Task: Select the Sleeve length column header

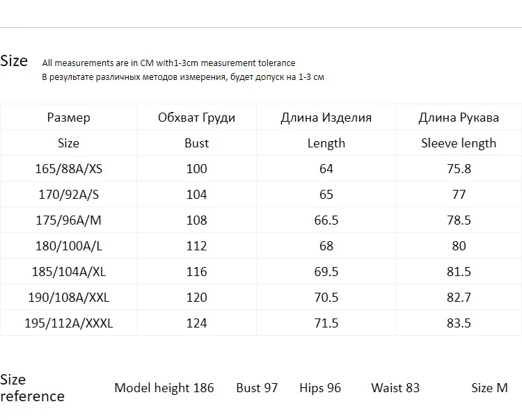Action: click(459, 143)
